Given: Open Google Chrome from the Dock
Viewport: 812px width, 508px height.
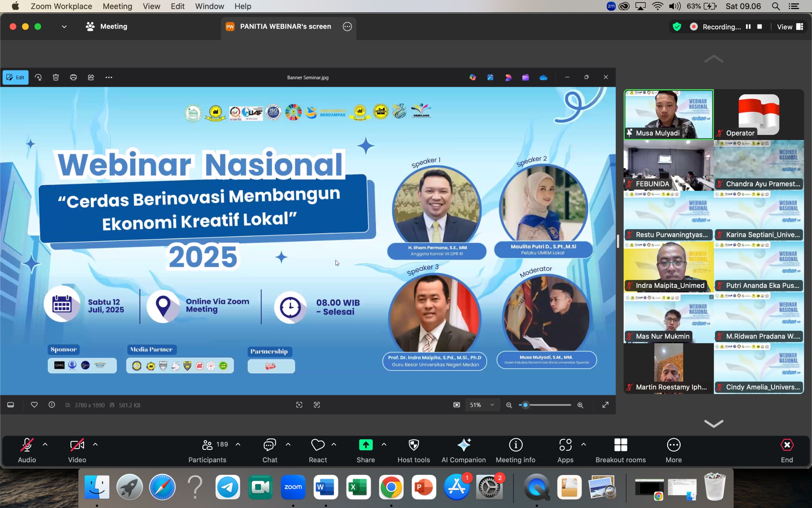Looking at the screenshot, I should pyautogui.click(x=391, y=487).
